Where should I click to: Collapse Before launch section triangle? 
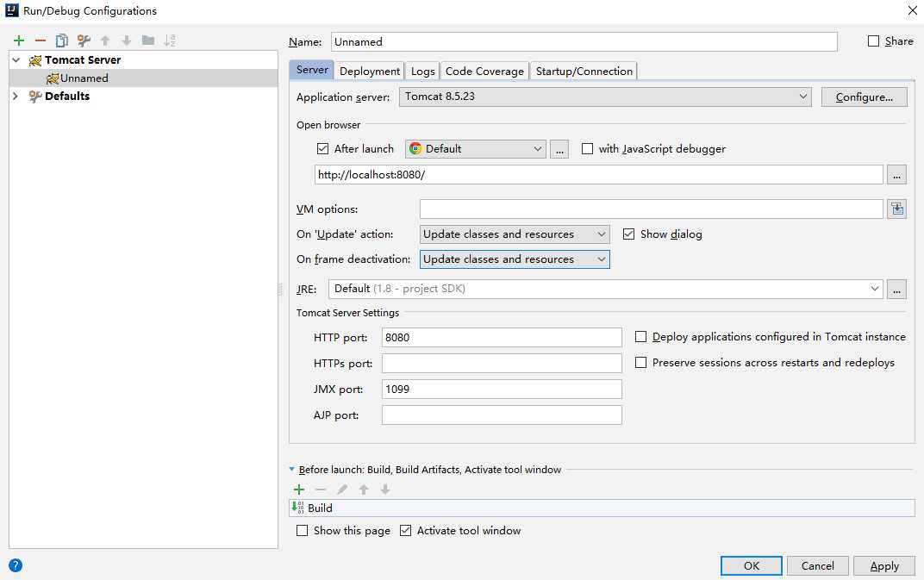(291, 469)
